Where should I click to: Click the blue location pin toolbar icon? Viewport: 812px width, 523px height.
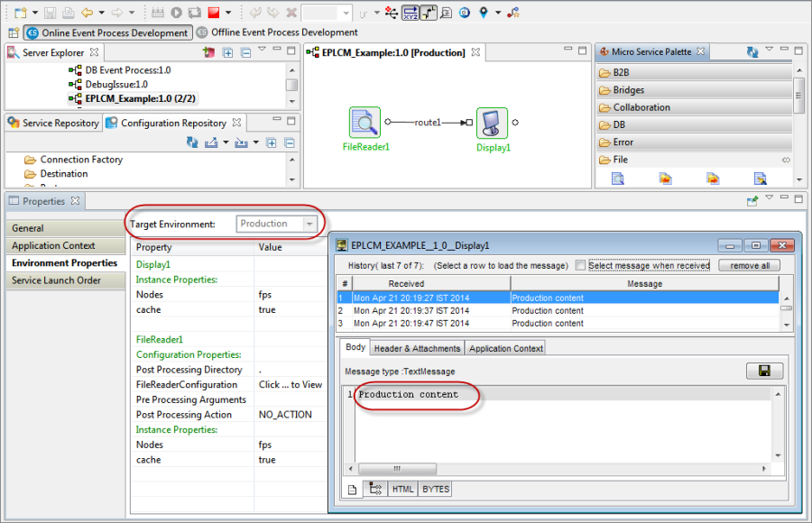(x=484, y=13)
